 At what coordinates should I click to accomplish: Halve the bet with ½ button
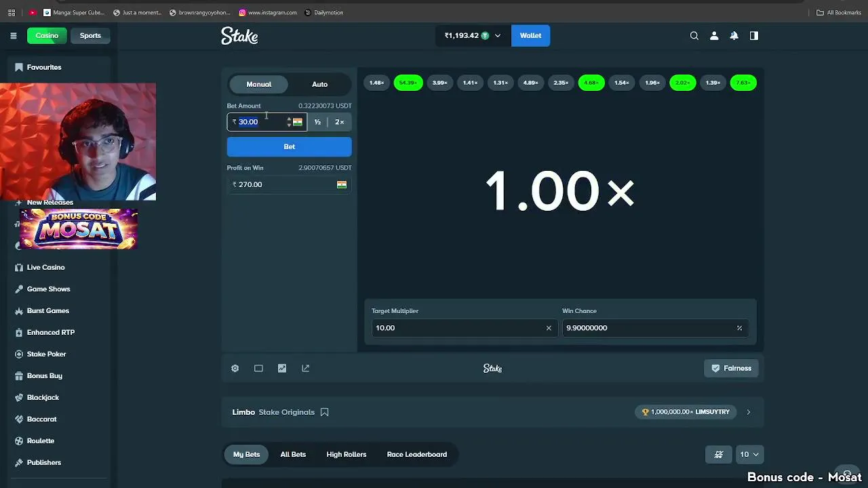point(317,122)
